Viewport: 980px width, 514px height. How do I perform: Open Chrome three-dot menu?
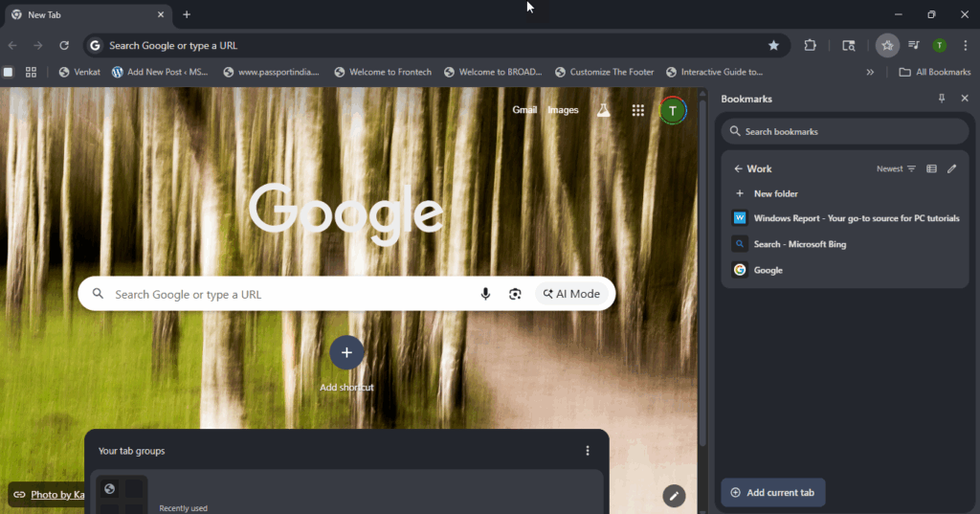tap(966, 46)
